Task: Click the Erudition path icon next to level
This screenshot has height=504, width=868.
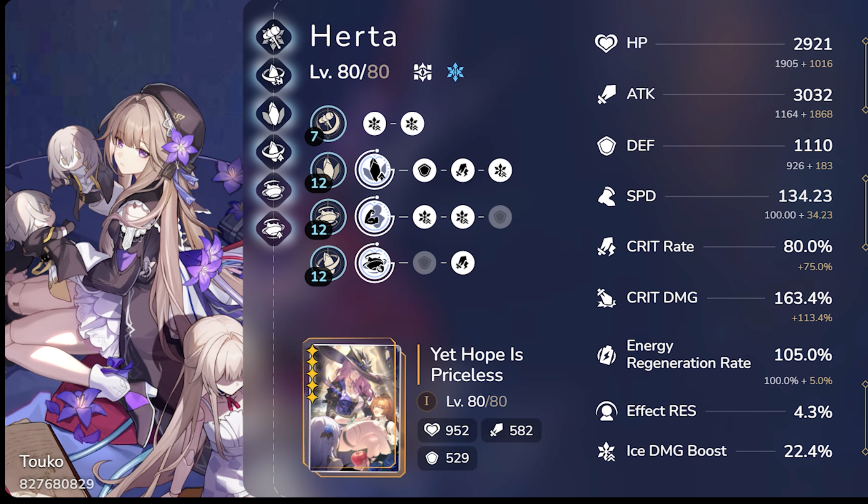Action: (422, 72)
